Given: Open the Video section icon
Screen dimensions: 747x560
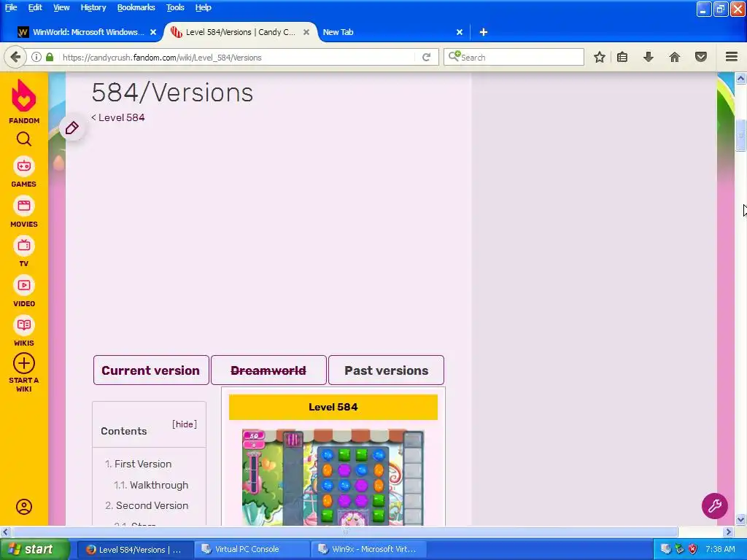Looking at the screenshot, I should [x=24, y=286].
